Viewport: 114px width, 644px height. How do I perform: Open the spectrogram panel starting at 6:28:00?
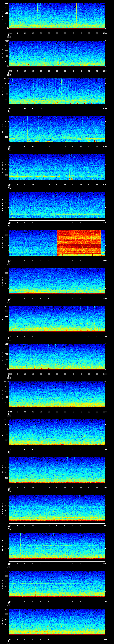pos(57,546)
